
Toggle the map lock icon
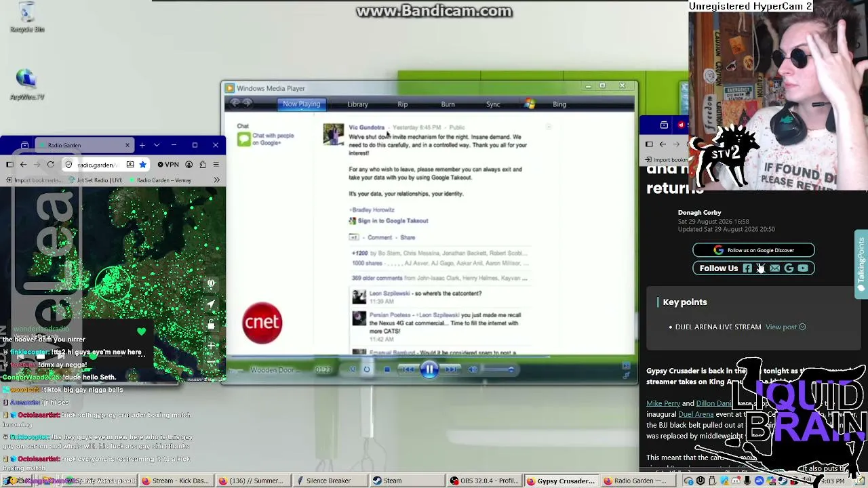[x=211, y=325]
